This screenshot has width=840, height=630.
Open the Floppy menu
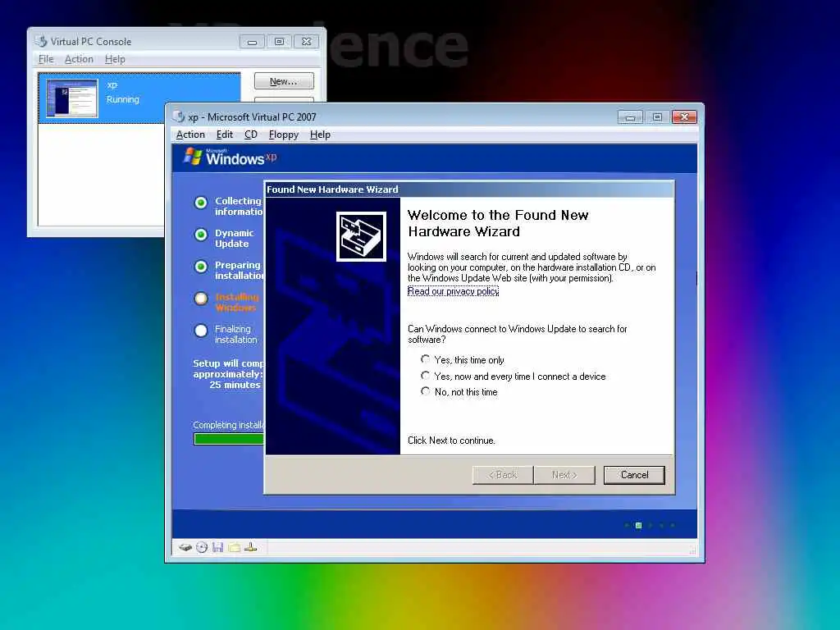[283, 135]
